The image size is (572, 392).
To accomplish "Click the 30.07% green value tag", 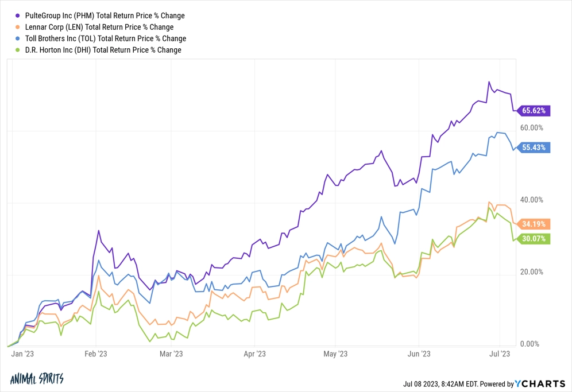I will click(534, 239).
